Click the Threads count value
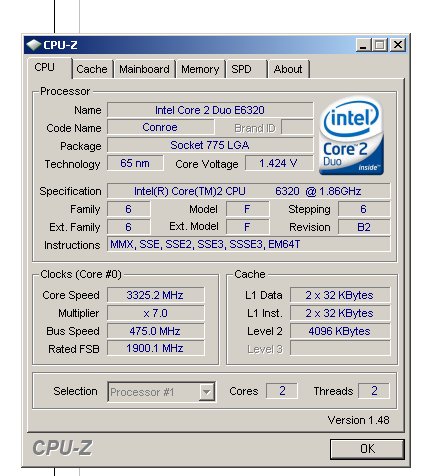The image size is (432, 476). 374,391
